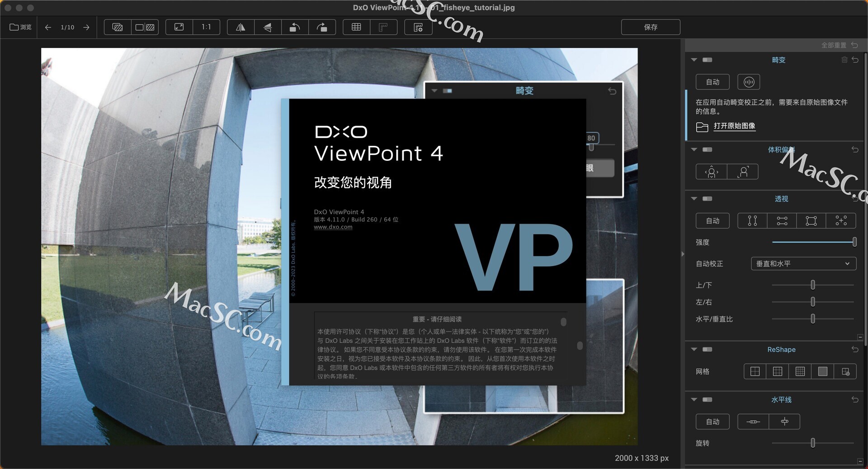Select force horizontal parallels tool

[x=782, y=220]
